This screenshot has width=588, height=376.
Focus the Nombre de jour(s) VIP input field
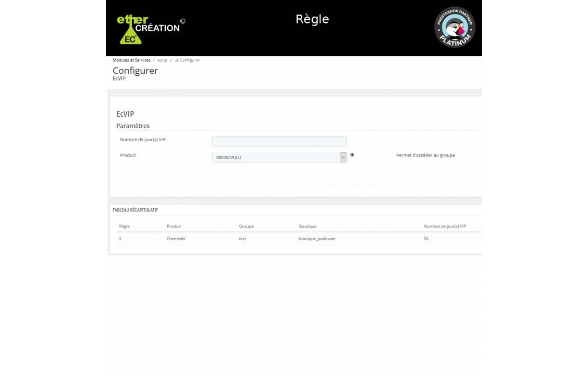pyautogui.click(x=279, y=141)
